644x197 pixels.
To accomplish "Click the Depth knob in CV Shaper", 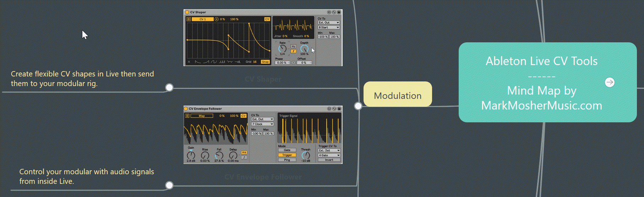I will (x=304, y=48).
